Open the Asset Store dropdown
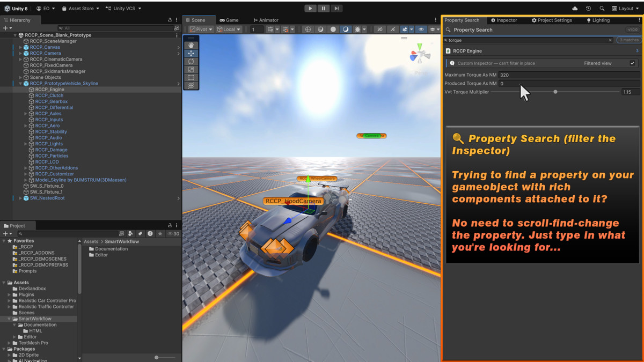 click(x=80, y=9)
